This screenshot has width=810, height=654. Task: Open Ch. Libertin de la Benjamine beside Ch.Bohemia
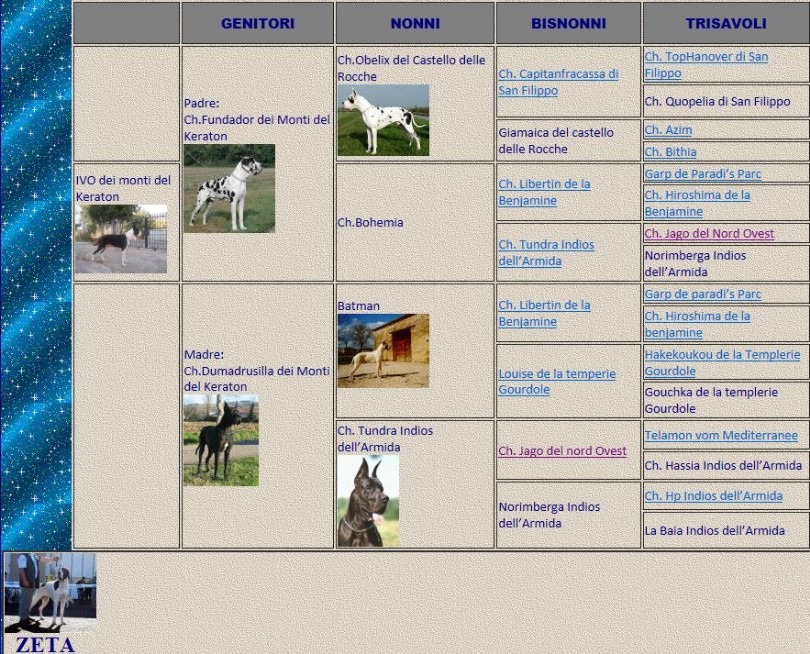point(544,192)
